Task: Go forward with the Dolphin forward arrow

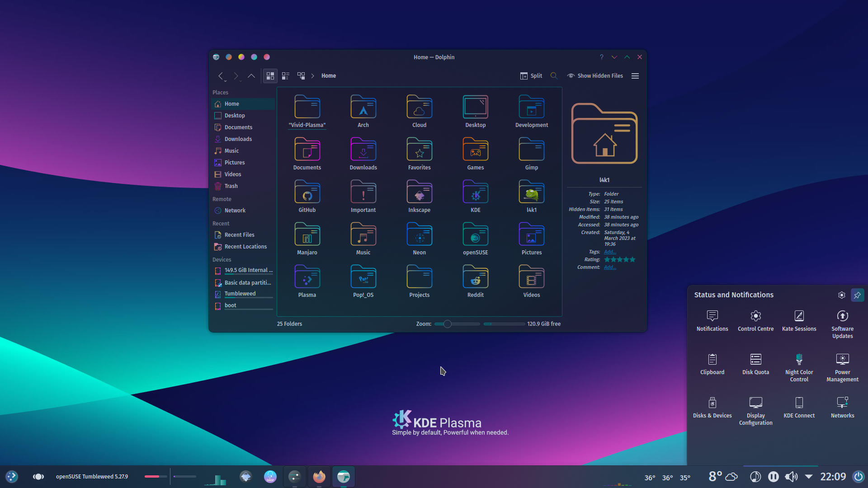Action: coord(236,76)
